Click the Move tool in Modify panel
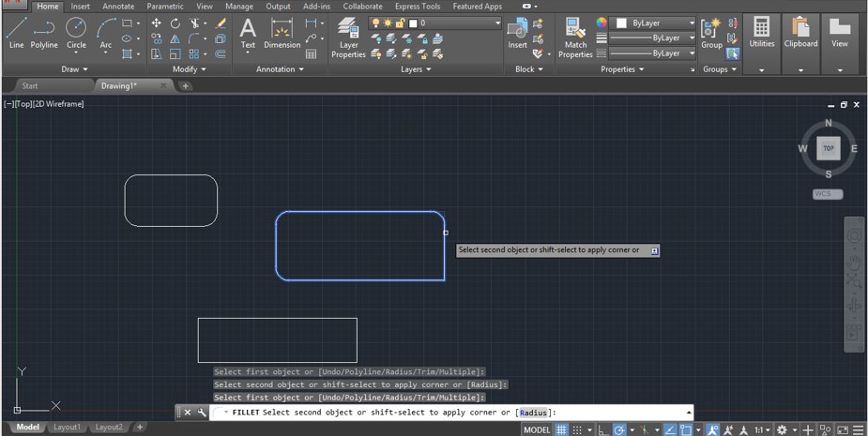Screen dimensions: 868x436 [156, 23]
